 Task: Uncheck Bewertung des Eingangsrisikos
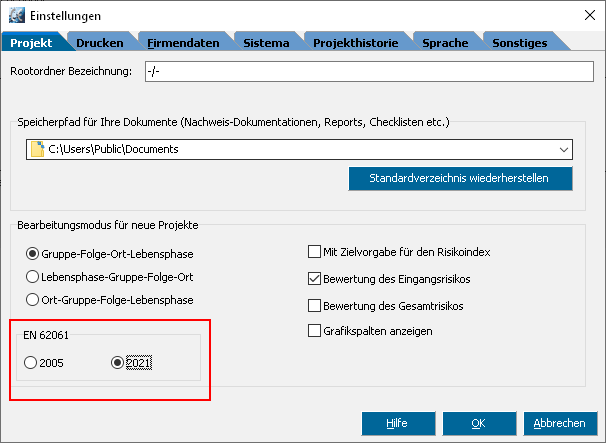[315, 280]
